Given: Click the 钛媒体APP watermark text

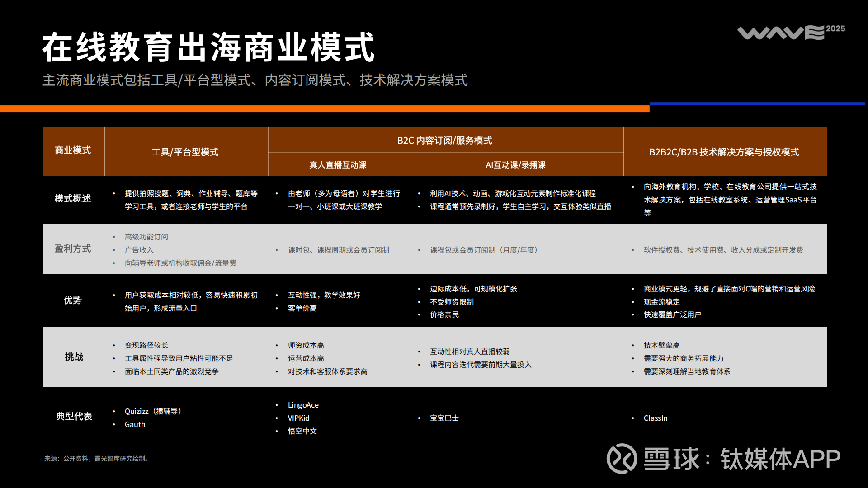Looking at the screenshot, I should (x=780, y=459).
